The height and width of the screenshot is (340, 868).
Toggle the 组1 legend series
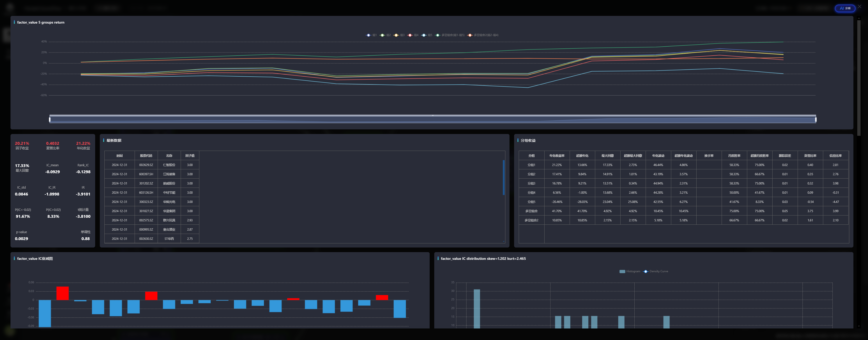tap(369, 35)
